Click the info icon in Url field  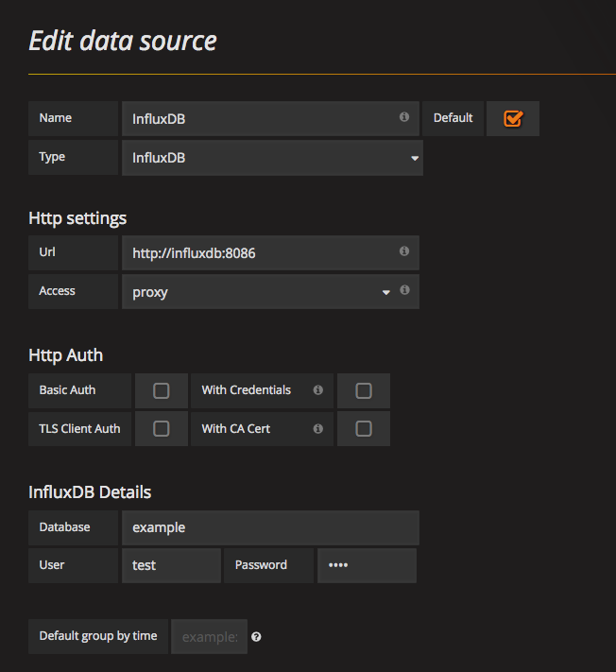coord(404,251)
